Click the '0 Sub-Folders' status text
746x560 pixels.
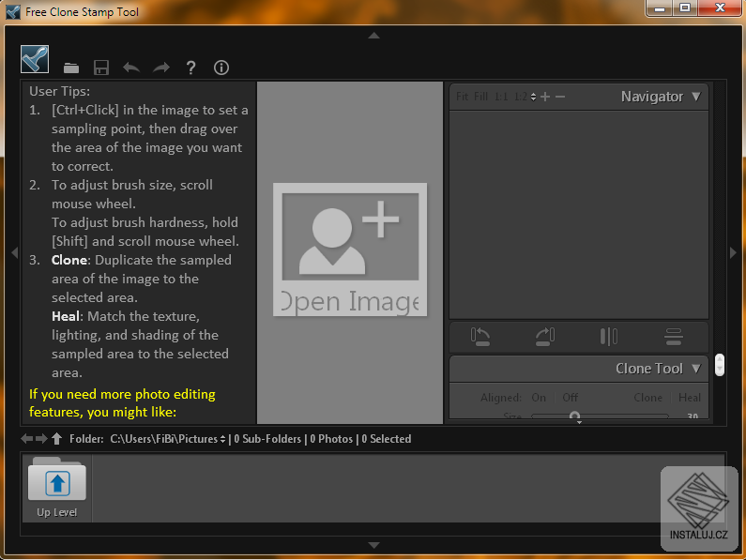pos(267,439)
